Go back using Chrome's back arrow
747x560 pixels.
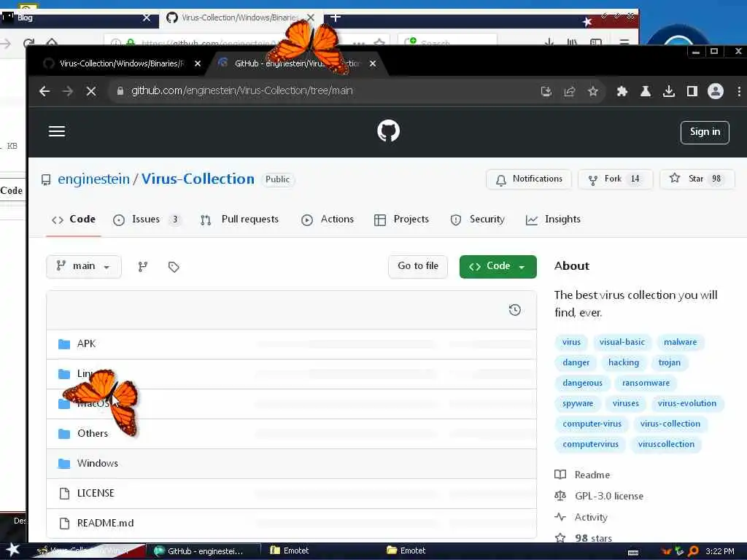pos(44,91)
